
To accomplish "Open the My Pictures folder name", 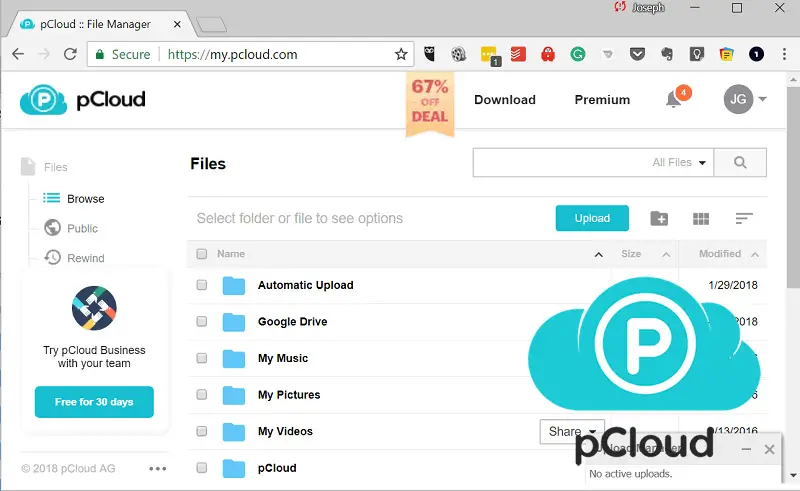I will [x=289, y=395].
